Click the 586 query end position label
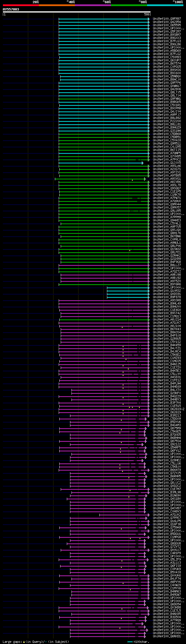The height and width of the screenshot is (644, 186). [147, 14]
